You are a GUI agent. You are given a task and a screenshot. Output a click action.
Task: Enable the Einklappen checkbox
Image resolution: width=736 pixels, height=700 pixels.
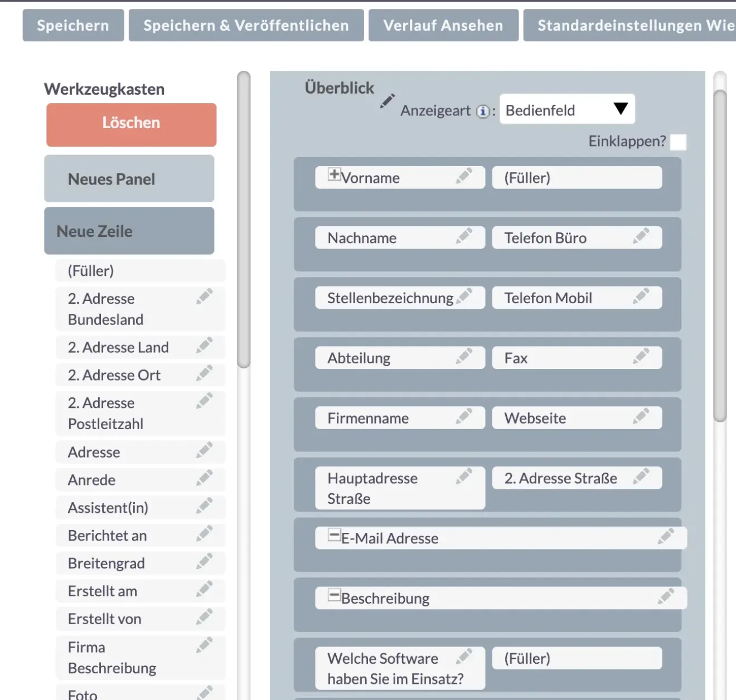pos(679,143)
